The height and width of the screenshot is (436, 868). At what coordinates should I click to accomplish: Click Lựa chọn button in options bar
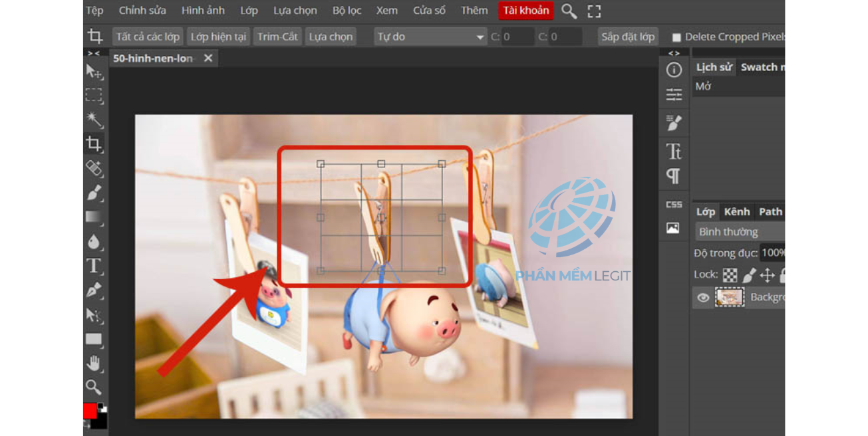pyautogui.click(x=331, y=37)
